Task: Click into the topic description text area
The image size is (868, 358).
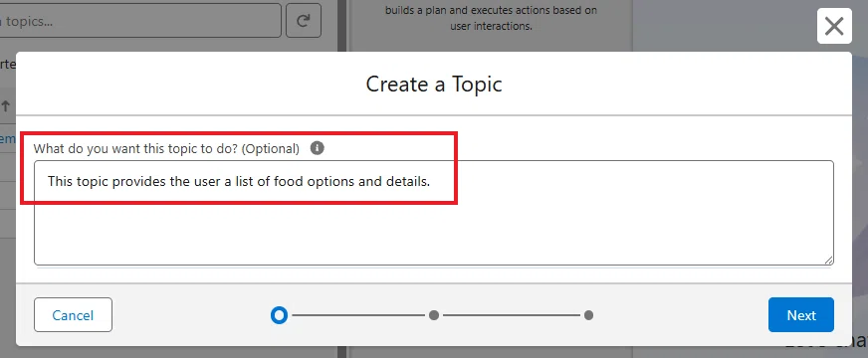Action: click(x=434, y=213)
